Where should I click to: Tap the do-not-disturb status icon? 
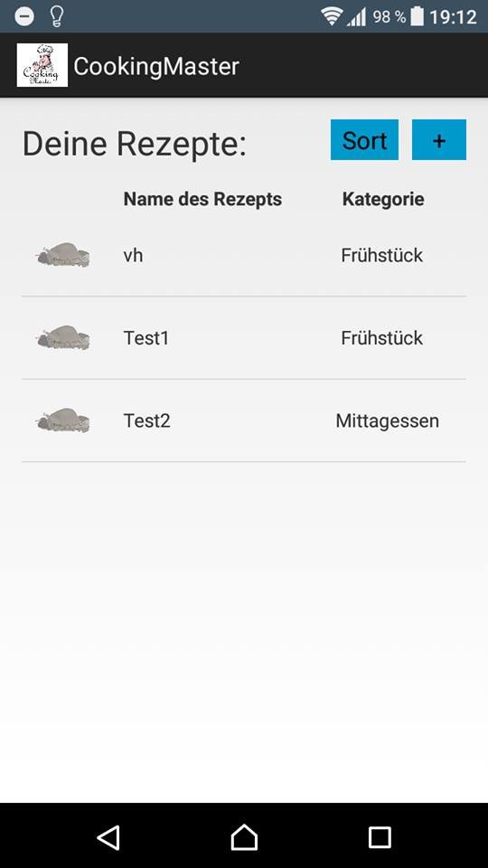pos(24,16)
